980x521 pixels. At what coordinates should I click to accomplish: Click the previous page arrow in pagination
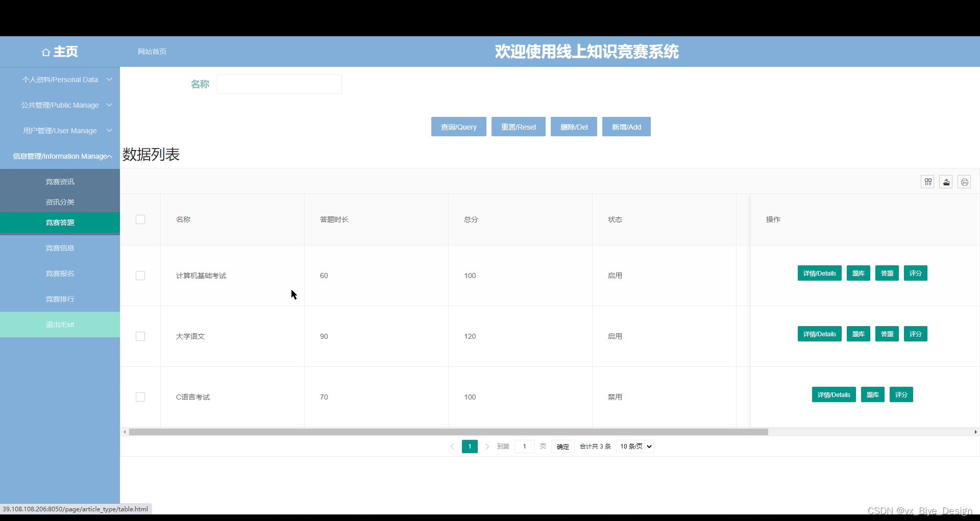[452, 446]
